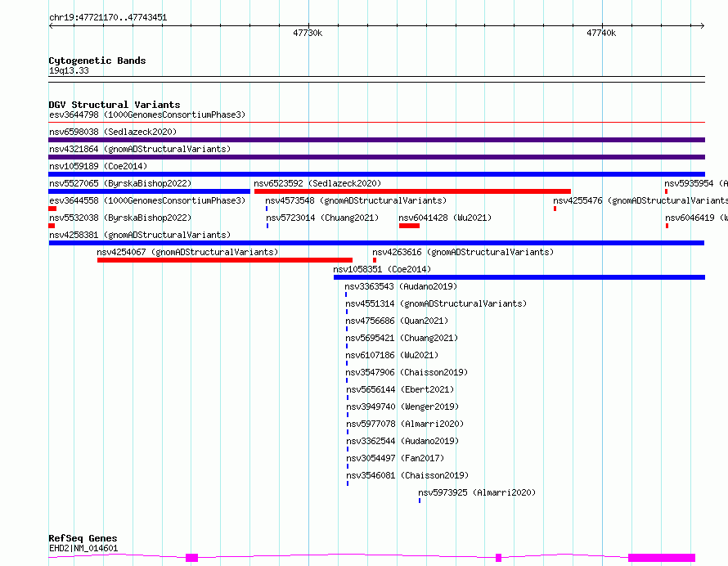728x566 pixels.
Task: Select nsv3546081 (Chaisson2019) label
Action: click(x=407, y=475)
